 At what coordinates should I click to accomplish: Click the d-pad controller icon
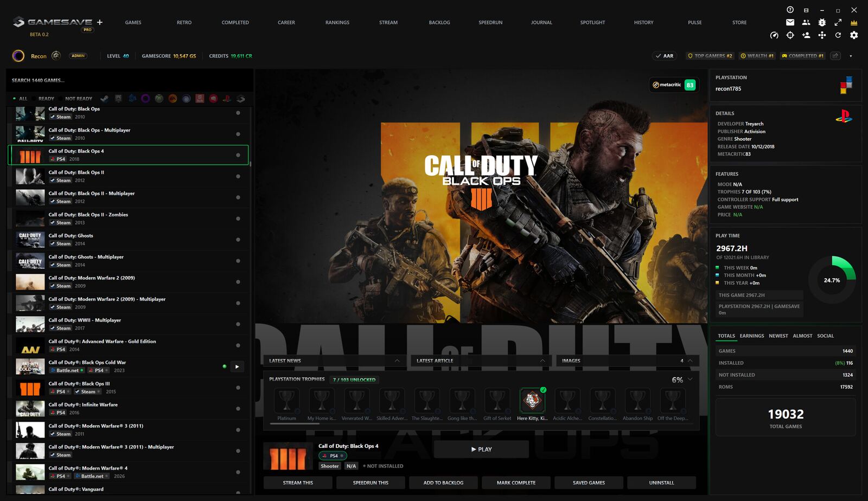(822, 35)
